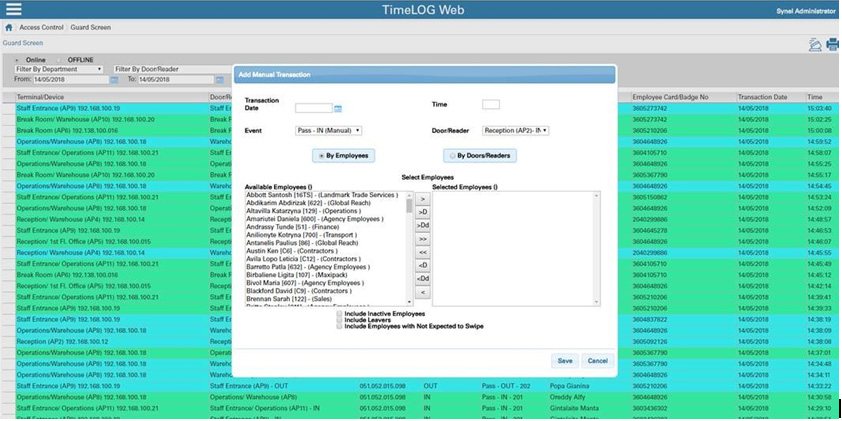Check the Include Leavers option
The width and height of the screenshot is (842, 421).
pyautogui.click(x=340, y=320)
